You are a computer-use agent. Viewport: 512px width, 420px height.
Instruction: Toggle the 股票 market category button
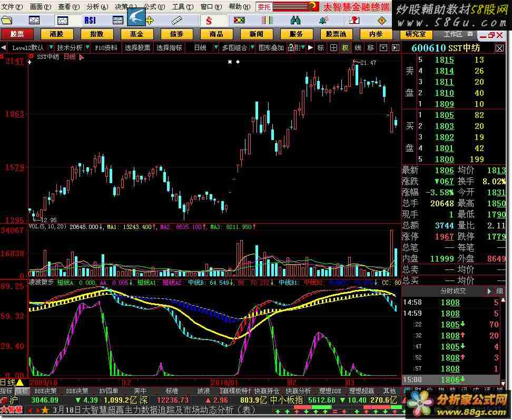point(17,34)
